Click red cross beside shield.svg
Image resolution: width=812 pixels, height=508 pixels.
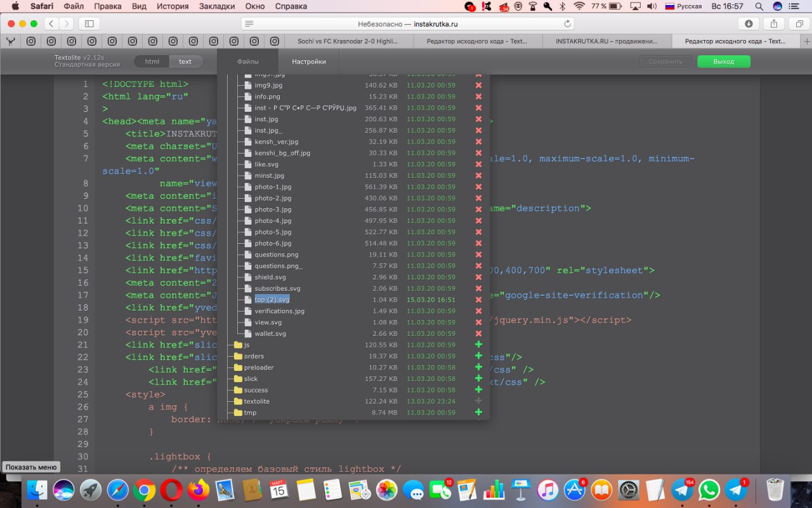coord(478,277)
